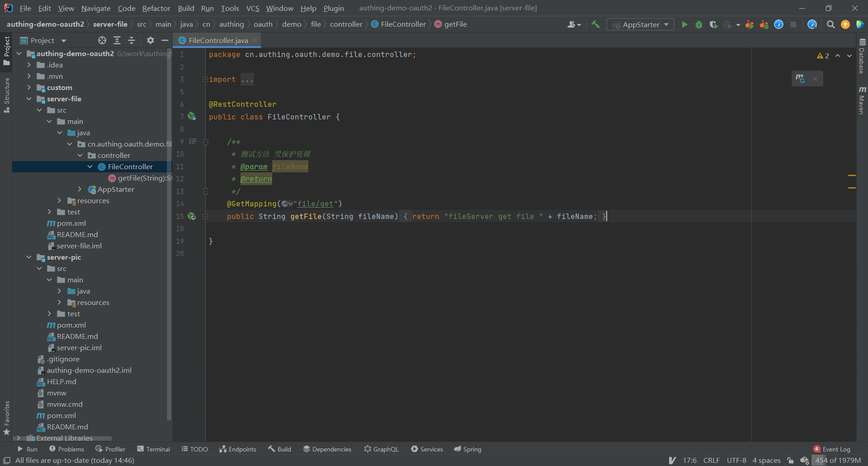Open the AppStarter run configuration dropdown
Screen dimensions: 868x466
tap(640, 24)
